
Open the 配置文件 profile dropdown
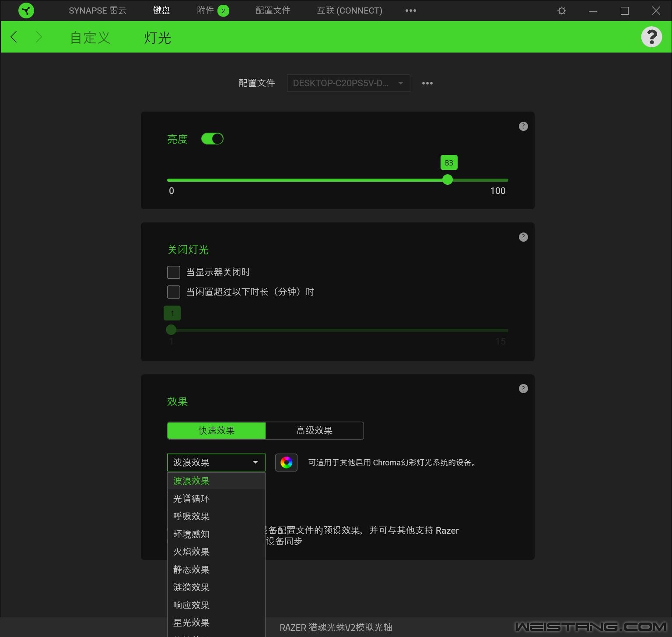pyautogui.click(x=348, y=83)
